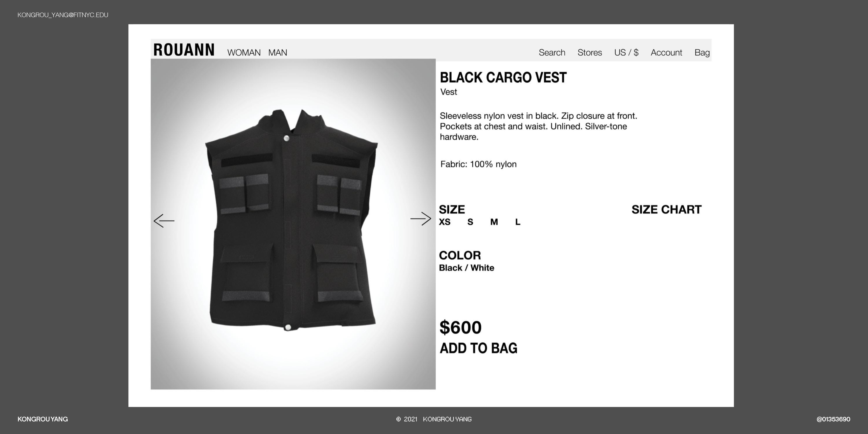868x434 pixels.
Task: Open the MAN menu
Action: point(278,53)
